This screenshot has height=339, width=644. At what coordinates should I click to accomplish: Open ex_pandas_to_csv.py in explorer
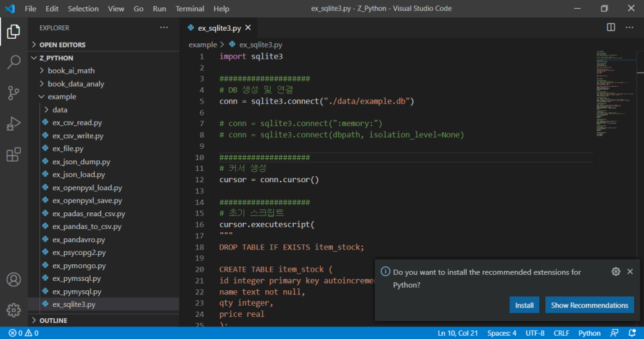(x=103, y=226)
